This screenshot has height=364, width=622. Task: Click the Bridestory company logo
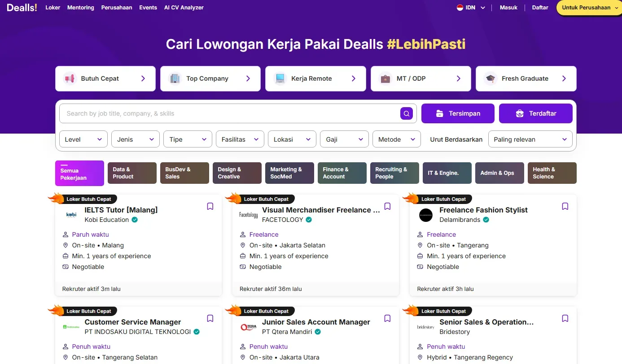click(x=425, y=327)
